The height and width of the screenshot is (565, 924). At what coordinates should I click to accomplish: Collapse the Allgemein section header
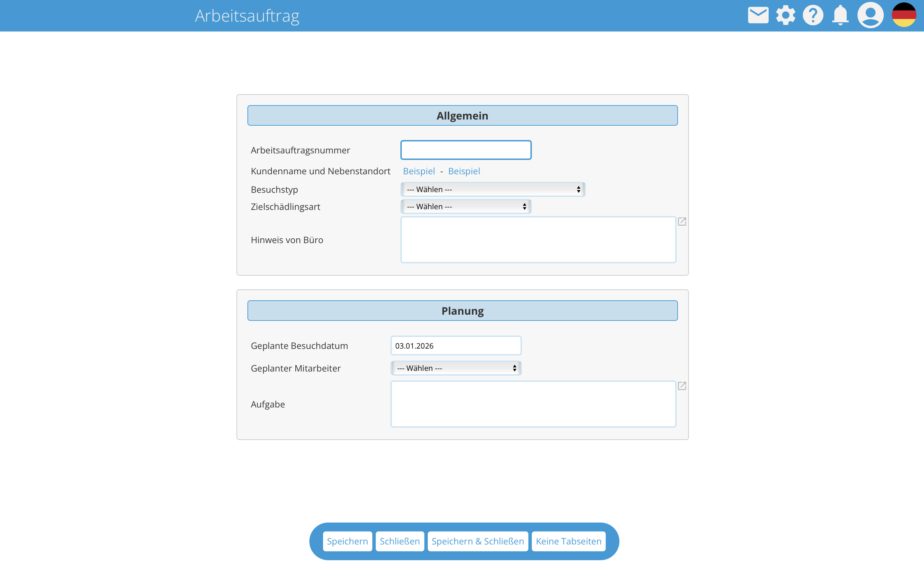coord(462,115)
